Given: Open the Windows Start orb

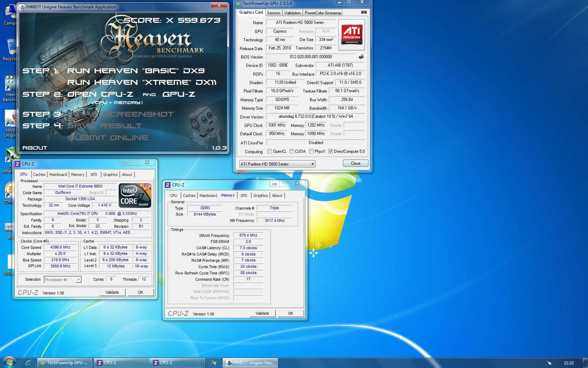Looking at the screenshot, I should 9,362.
